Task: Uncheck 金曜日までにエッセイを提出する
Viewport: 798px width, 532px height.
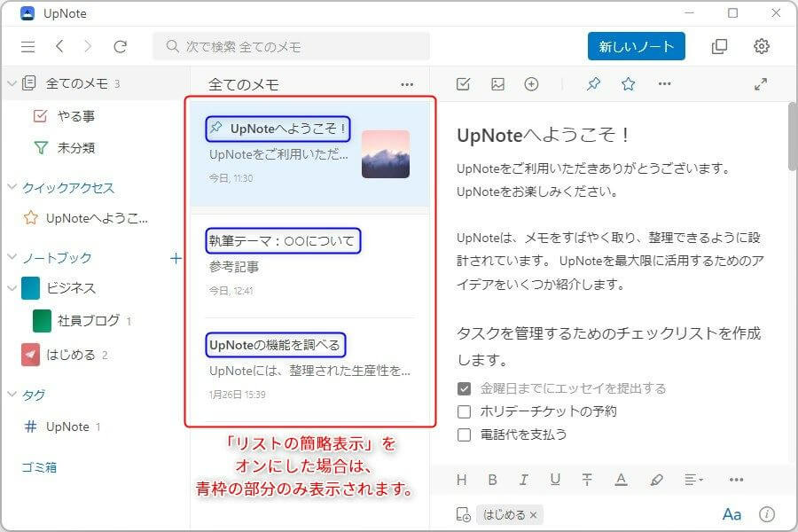Action: (464, 388)
